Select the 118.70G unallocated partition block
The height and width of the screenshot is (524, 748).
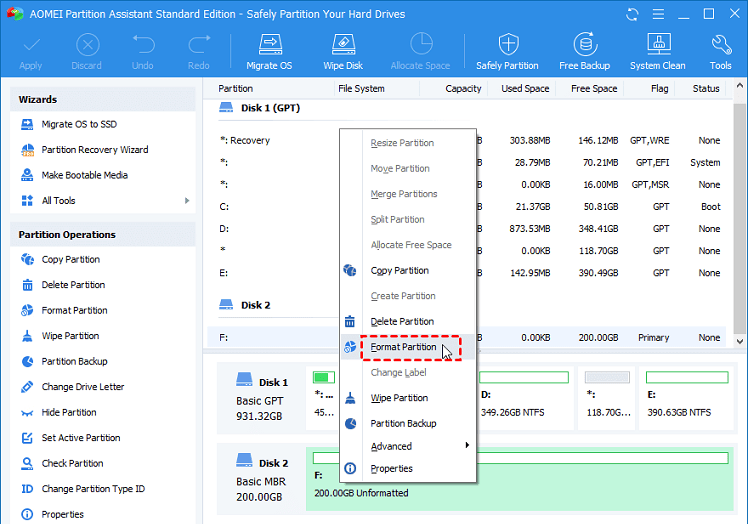point(607,398)
